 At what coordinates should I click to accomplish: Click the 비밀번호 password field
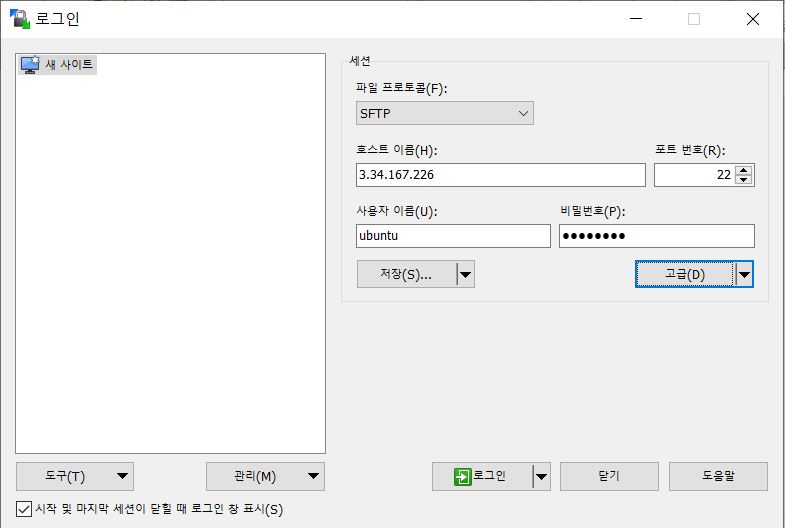pos(656,236)
